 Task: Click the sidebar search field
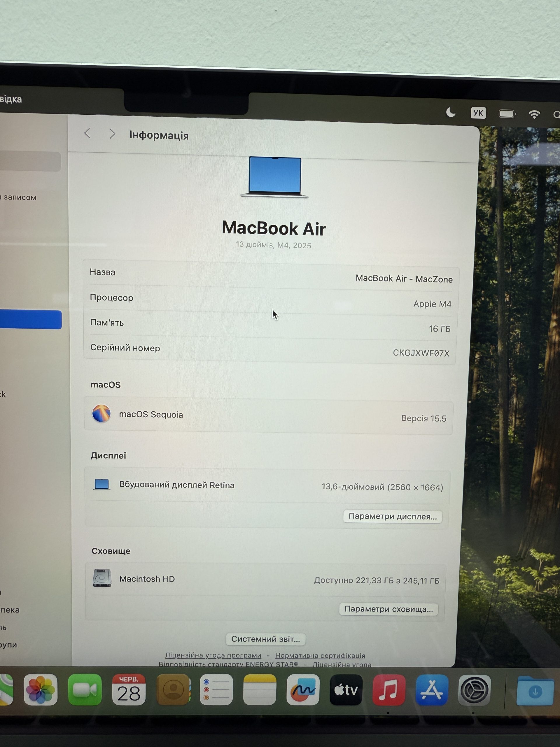coord(30,161)
